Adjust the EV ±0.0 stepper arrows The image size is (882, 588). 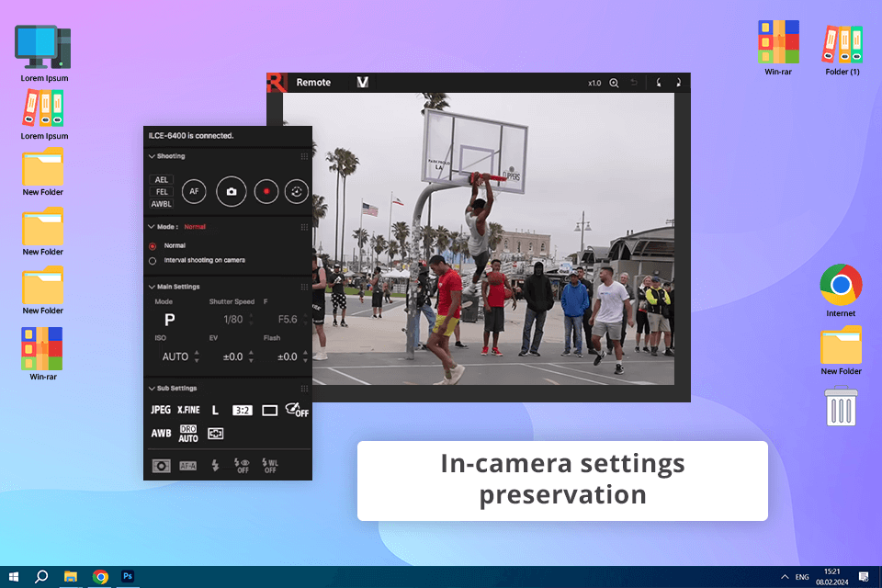tap(251, 356)
